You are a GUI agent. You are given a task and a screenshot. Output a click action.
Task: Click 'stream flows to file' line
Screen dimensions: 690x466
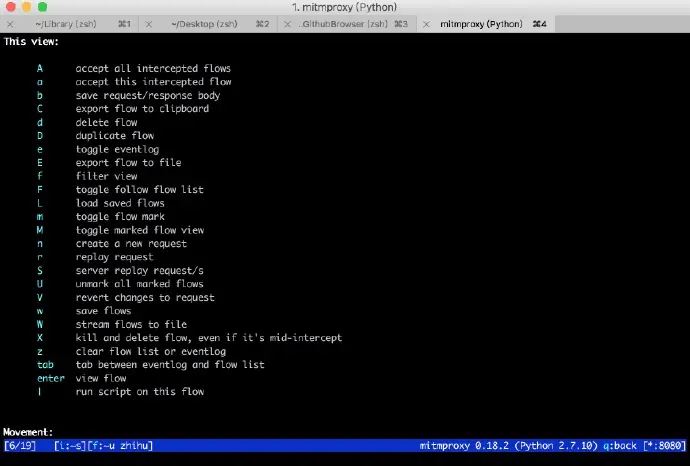pyautogui.click(x=131, y=325)
